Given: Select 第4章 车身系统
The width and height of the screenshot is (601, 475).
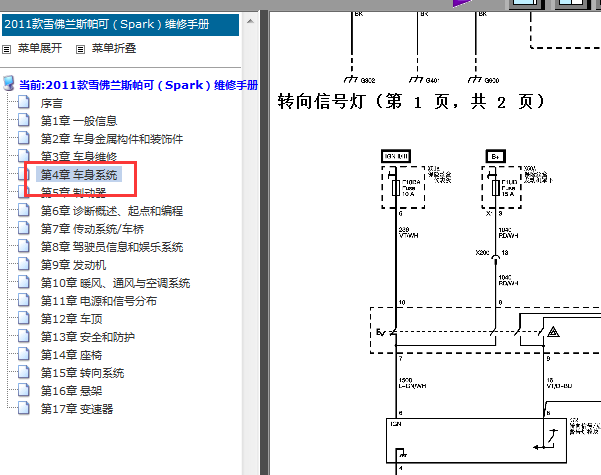Looking at the screenshot, I should [x=79, y=175].
